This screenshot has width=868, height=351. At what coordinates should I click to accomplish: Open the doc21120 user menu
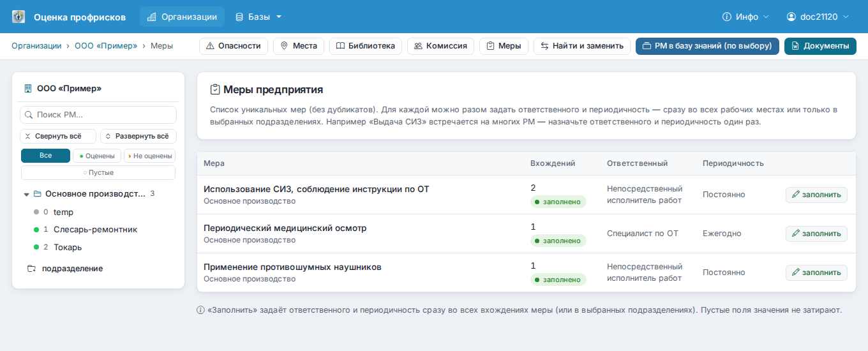click(818, 17)
